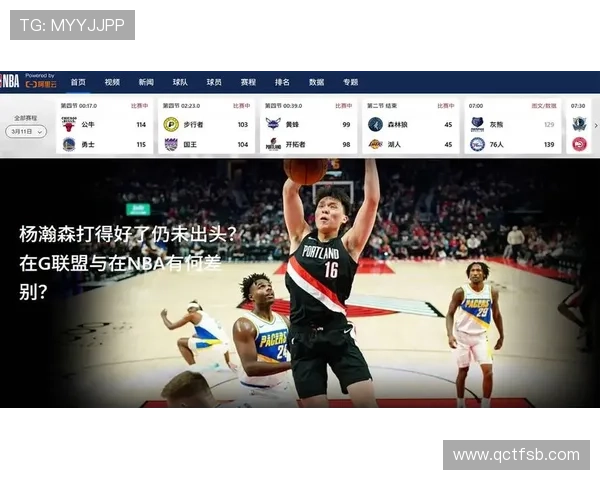Open the 排名 standings tab
This screenshot has width=600, height=480.
click(x=282, y=82)
